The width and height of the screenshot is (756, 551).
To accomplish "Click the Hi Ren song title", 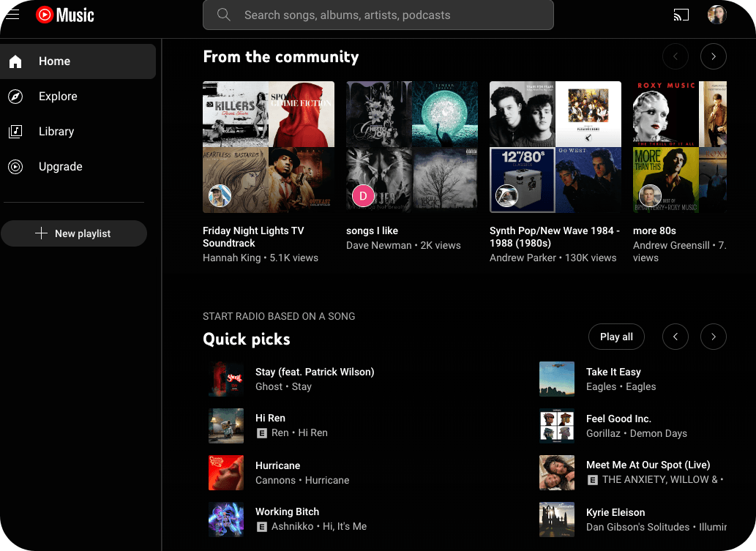I will (270, 418).
